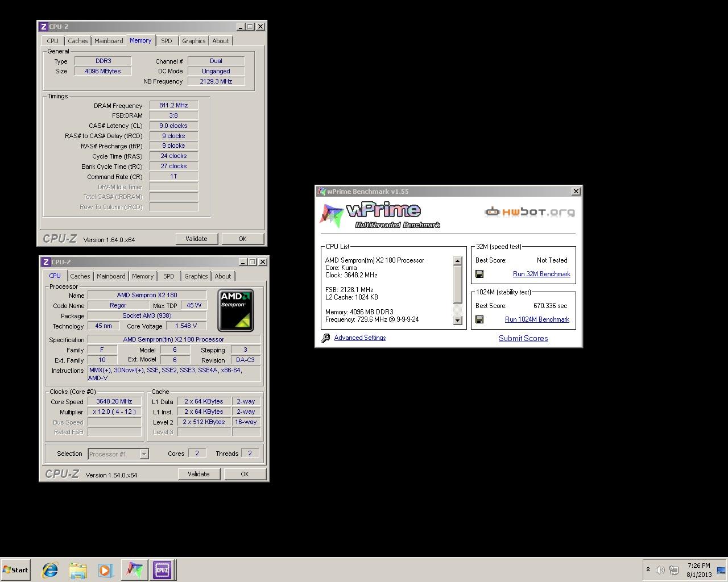The image size is (728, 582).
Task: Click the wPrime logo image
Action: point(380,215)
